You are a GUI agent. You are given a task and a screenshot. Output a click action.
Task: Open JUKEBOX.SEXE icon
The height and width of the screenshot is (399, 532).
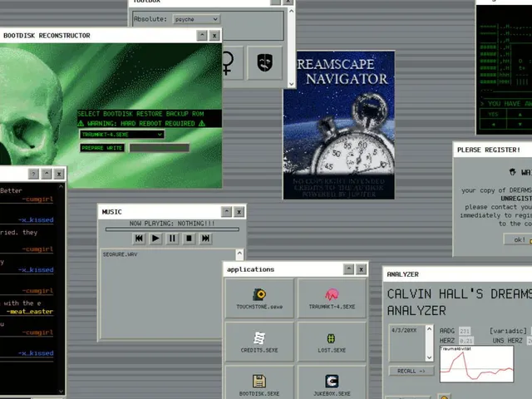(x=332, y=382)
